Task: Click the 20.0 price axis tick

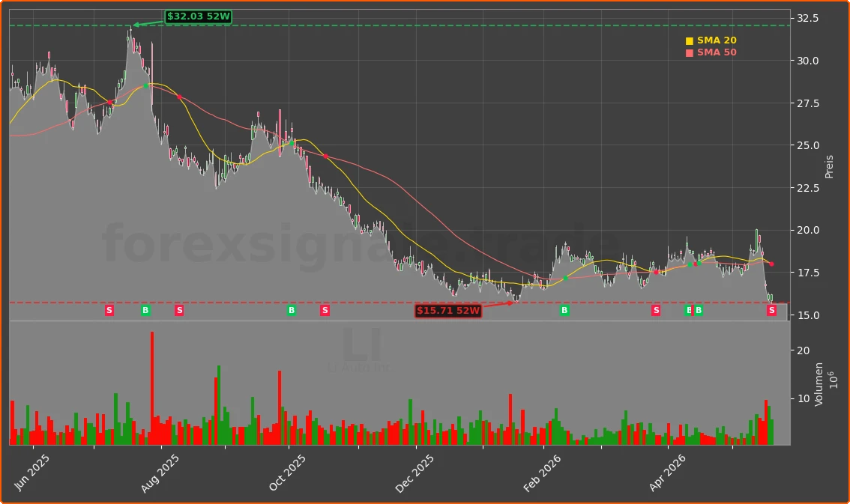Action: (808, 230)
